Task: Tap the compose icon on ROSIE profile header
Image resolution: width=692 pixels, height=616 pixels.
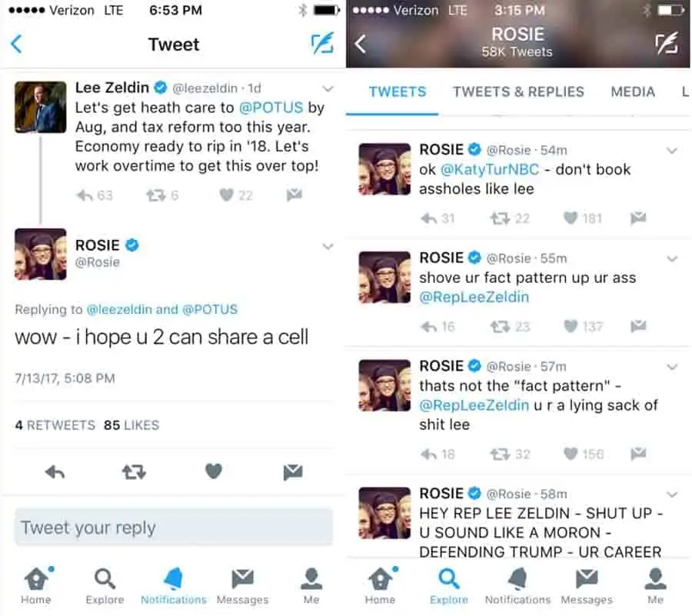Action: click(667, 44)
